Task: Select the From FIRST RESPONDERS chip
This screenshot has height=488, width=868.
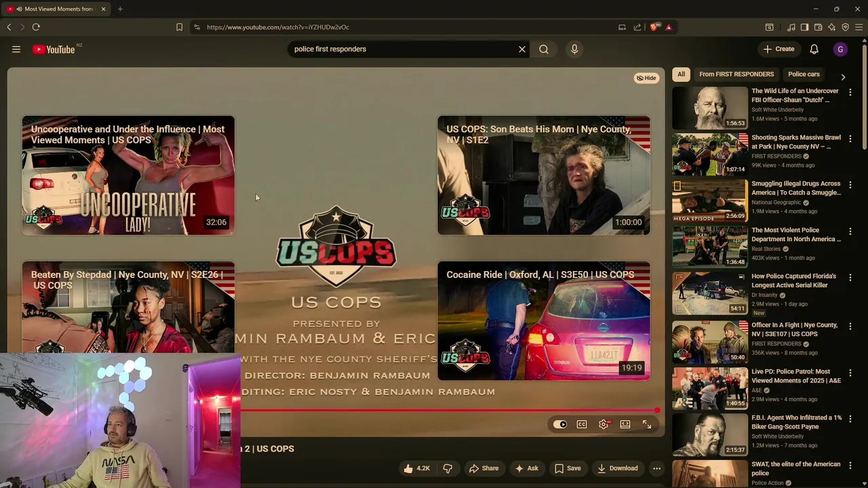Action: click(x=736, y=75)
